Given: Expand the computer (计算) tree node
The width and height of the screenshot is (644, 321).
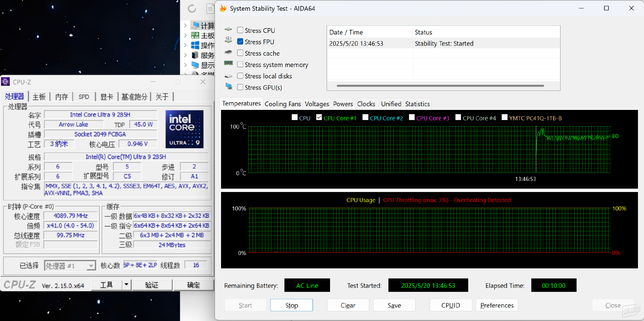Looking at the screenshot, I should pyautogui.click(x=185, y=25).
